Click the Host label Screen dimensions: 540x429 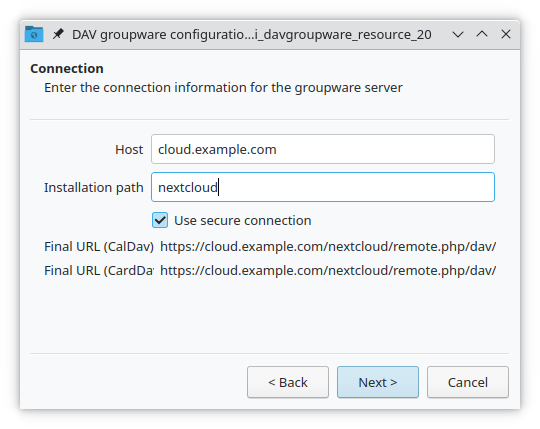coord(129,149)
